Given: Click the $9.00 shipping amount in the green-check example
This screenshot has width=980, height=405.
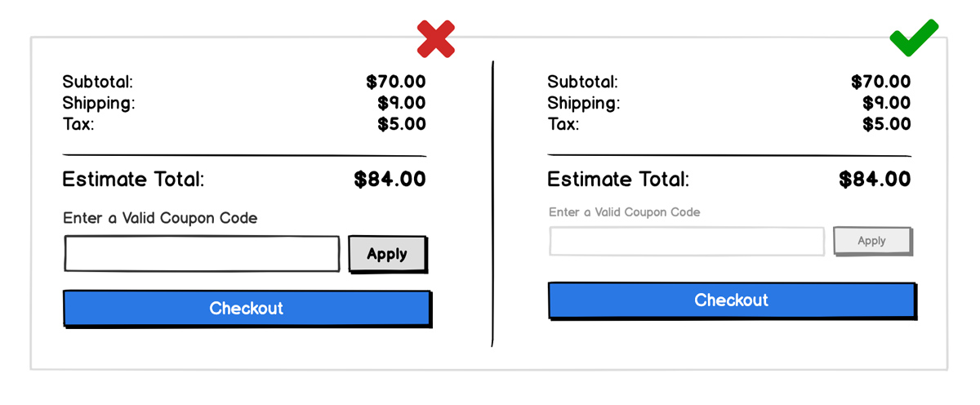Looking at the screenshot, I should tap(886, 103).
